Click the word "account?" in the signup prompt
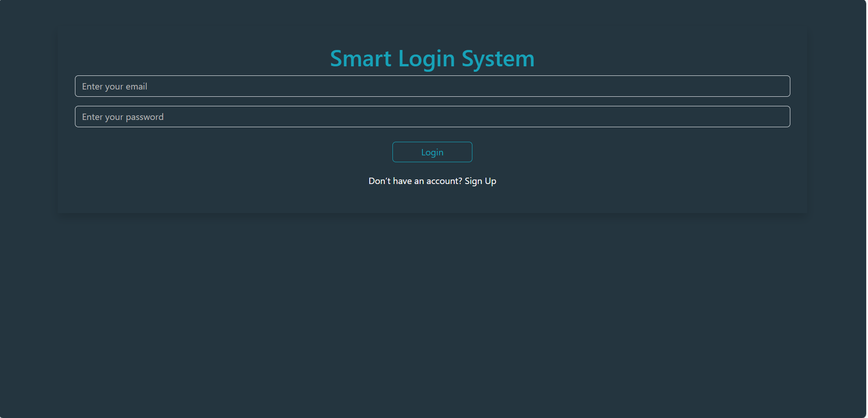The width and height of the screenshot is (868, 418). click(444, 181)
